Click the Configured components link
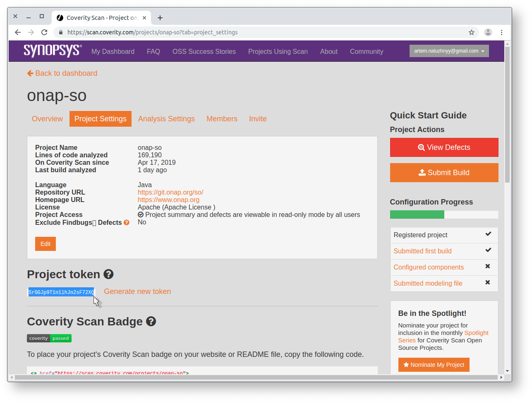 click(x=429, y=267)
